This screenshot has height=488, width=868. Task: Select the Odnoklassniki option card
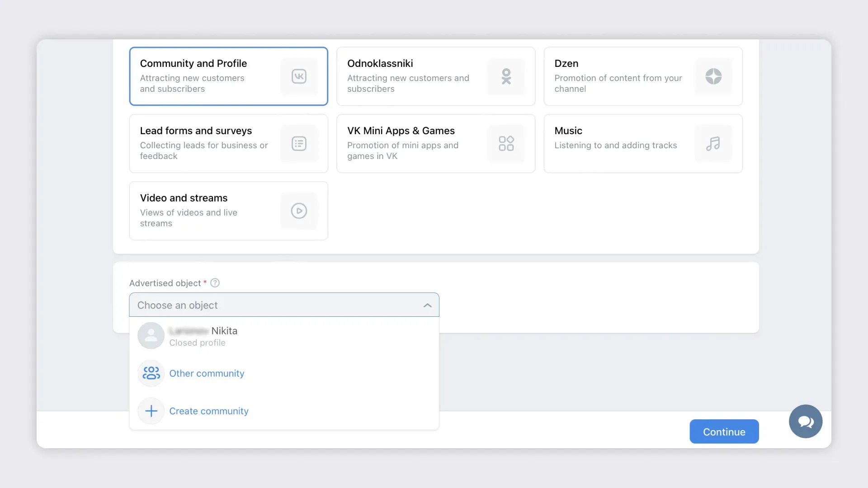411,76
